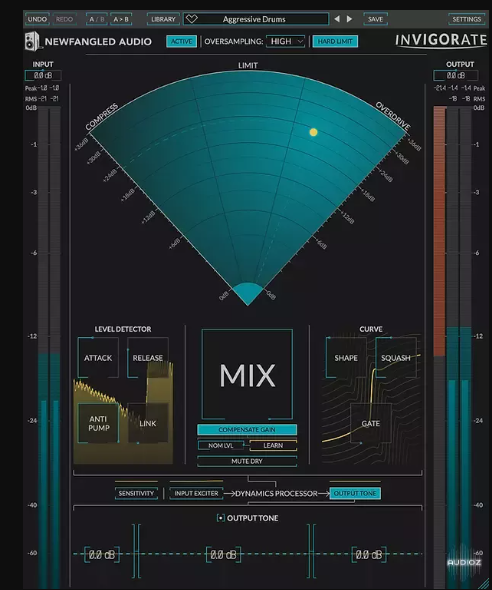Viewport: 492px width, 590px height.
Task: Go to next preset arrow
Action: (349, 19)
